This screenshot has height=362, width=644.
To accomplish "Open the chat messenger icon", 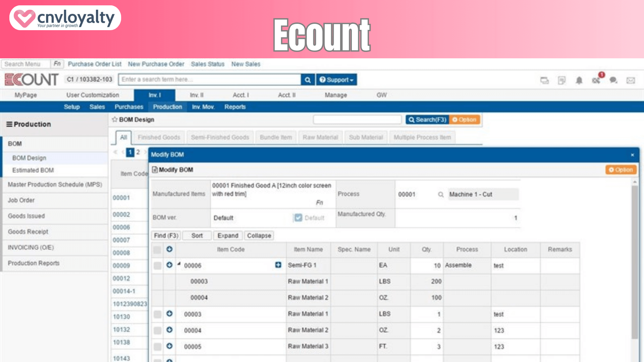I will coord(613,80).
